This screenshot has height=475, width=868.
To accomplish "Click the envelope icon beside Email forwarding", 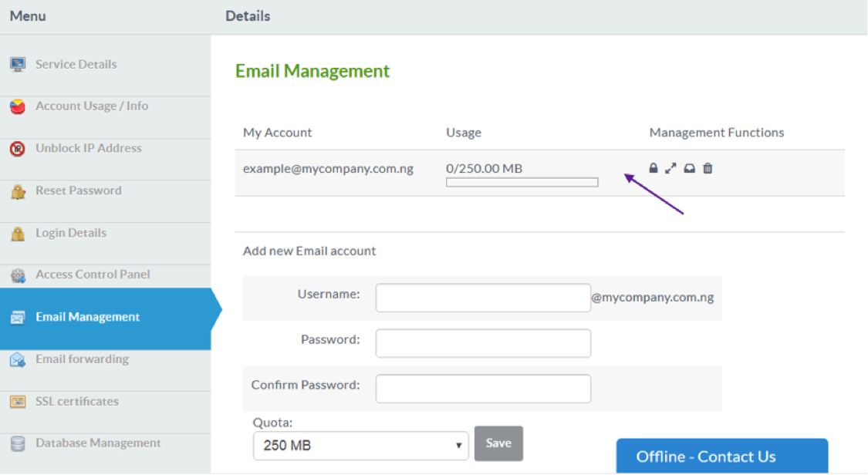I will click(18, 360).
